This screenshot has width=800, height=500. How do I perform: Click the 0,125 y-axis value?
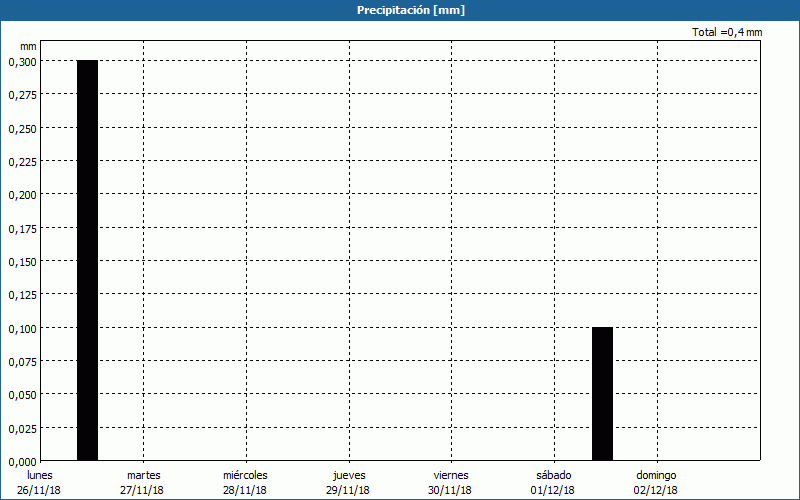point(23,295)
